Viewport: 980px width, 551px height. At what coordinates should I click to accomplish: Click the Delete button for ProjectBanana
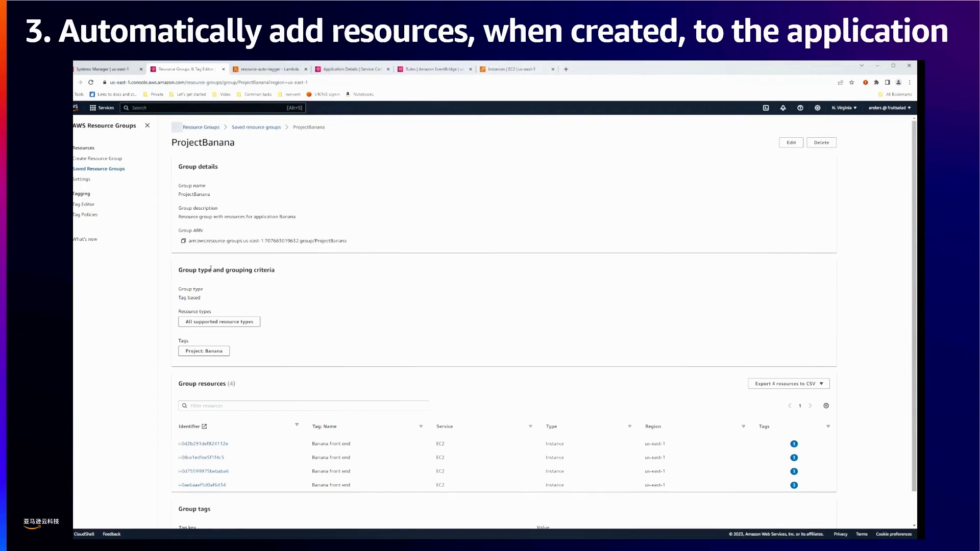(821, 143)
